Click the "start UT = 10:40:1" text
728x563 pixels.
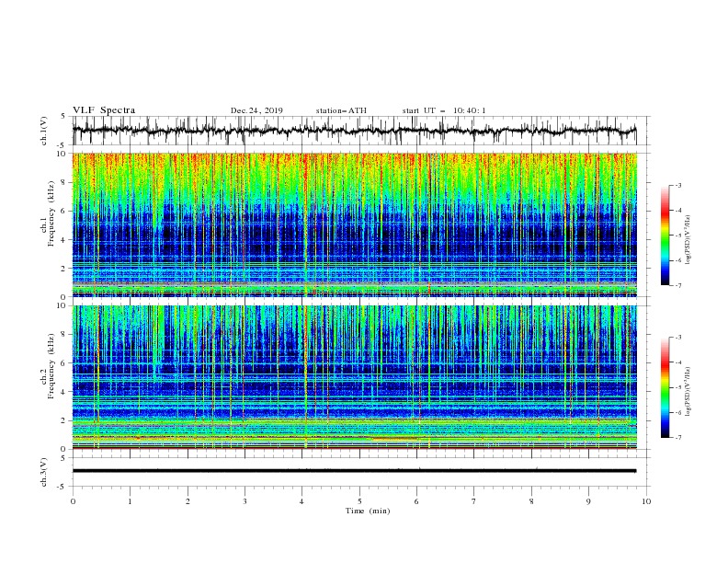(444, 110)
